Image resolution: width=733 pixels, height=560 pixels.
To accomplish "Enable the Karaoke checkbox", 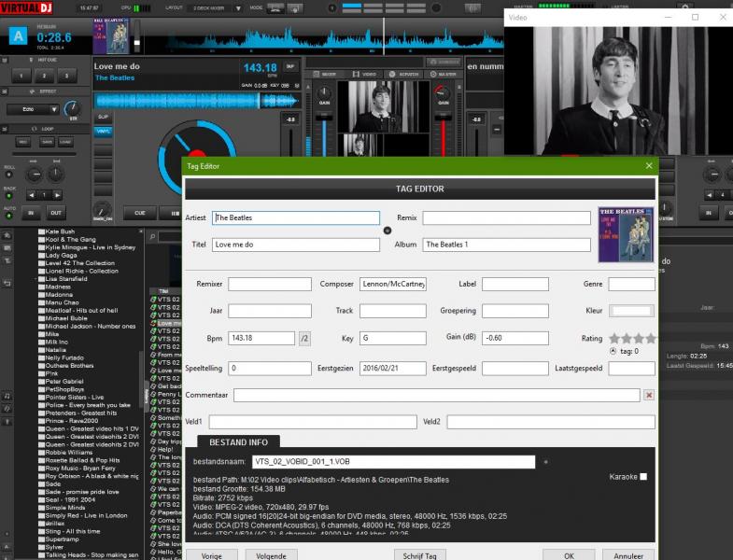I will (x=643, y=477).
